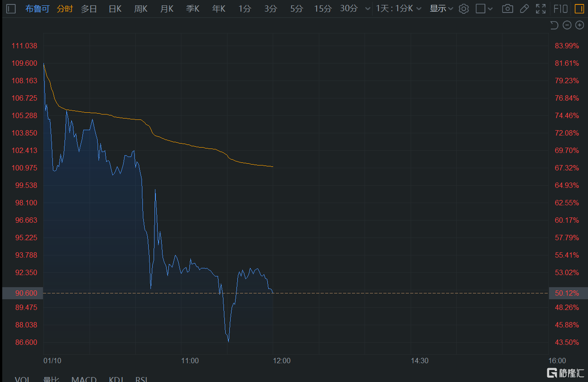Open F10 company info
588x382 pixels.
pos(561,8)
